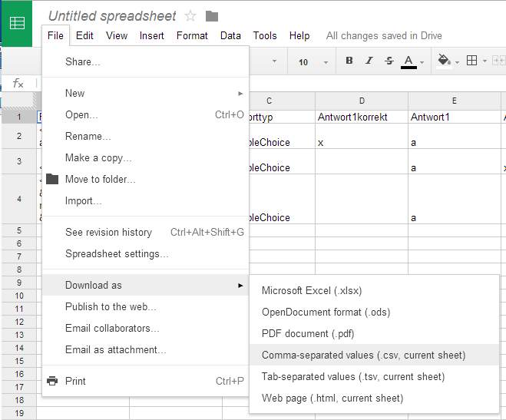Viewport: 506px width, 420px height.
Task: Toggle bold formatting
Action: [x=349, y=61]
